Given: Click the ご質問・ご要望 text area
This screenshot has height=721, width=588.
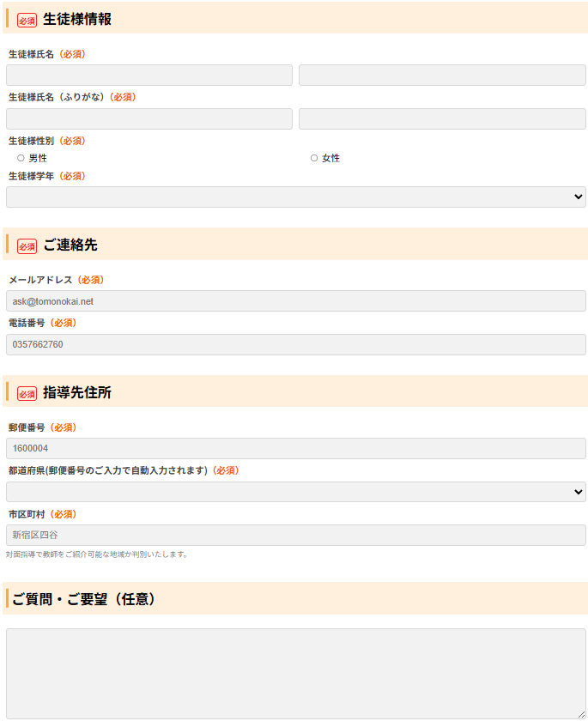Looking at the screenshot, I should pos(295,673).
